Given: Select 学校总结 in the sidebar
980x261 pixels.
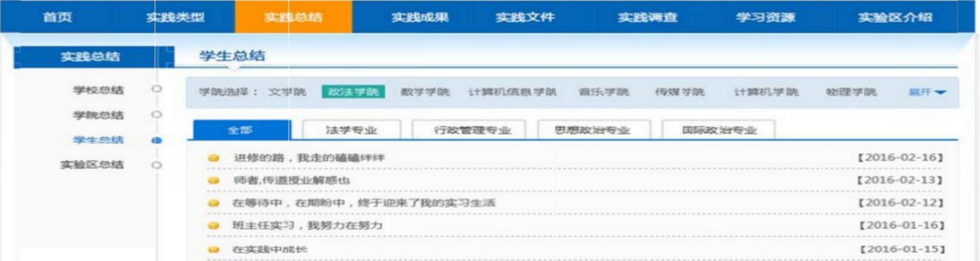Looking at the screenshot, I should point(98,90).
